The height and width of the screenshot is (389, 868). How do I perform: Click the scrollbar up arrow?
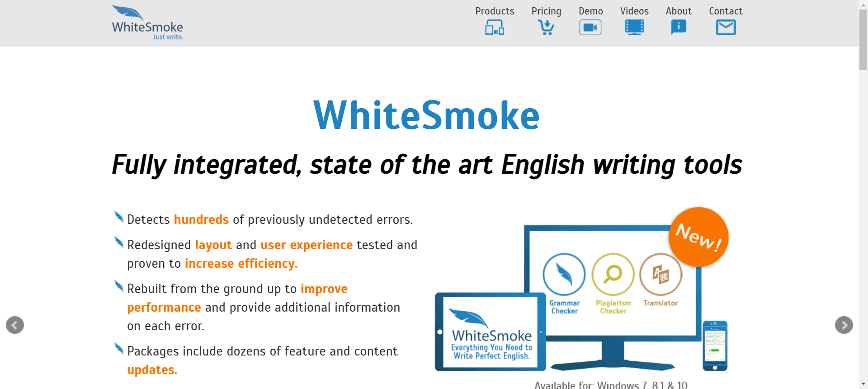(863, 4)
